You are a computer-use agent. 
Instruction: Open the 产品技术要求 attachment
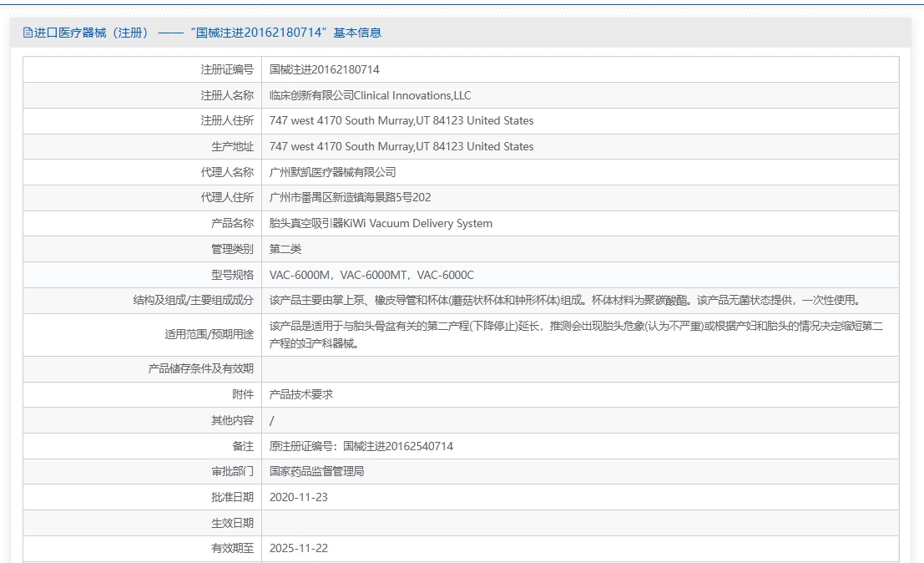(x=301, y=395)
